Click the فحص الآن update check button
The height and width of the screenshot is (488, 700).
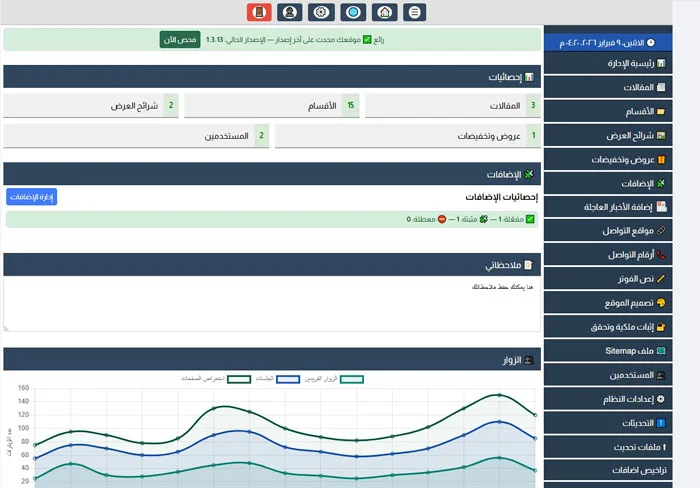[x=179, y=40]
